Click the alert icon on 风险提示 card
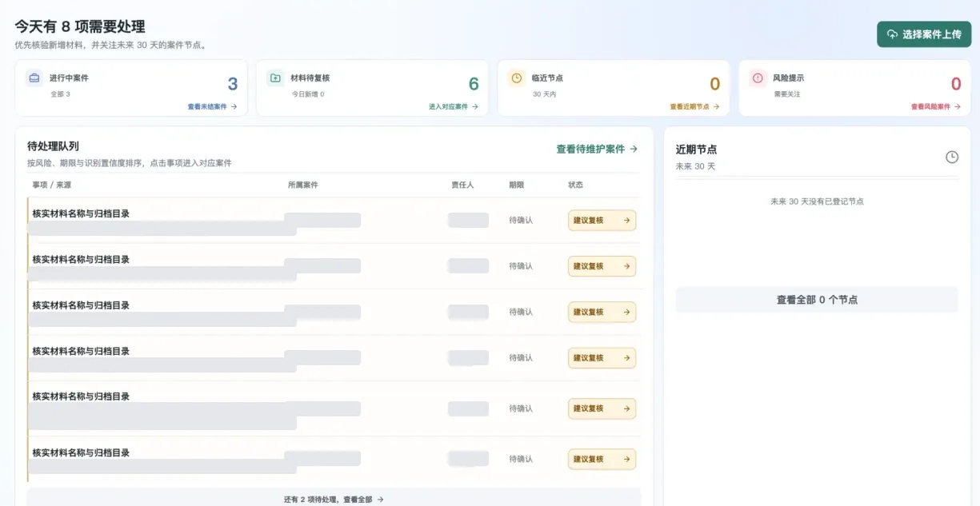980x506 pixels. pyautogui.click(x=758, y=78)
